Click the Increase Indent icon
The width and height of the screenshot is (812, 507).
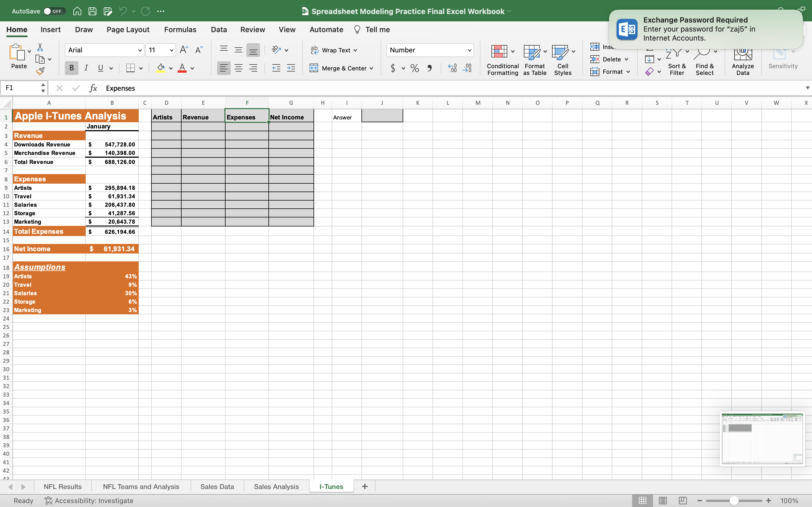291,68
